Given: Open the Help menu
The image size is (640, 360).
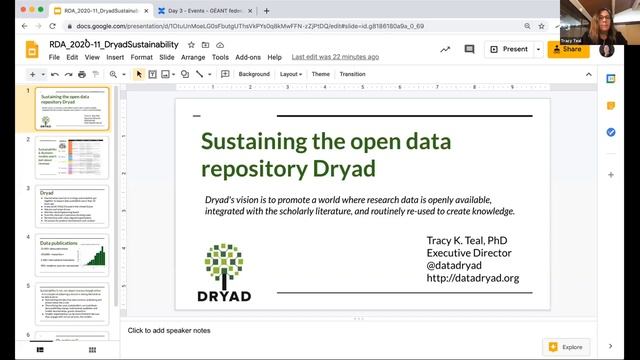Looking at the screenshot, I should (275, 57).
